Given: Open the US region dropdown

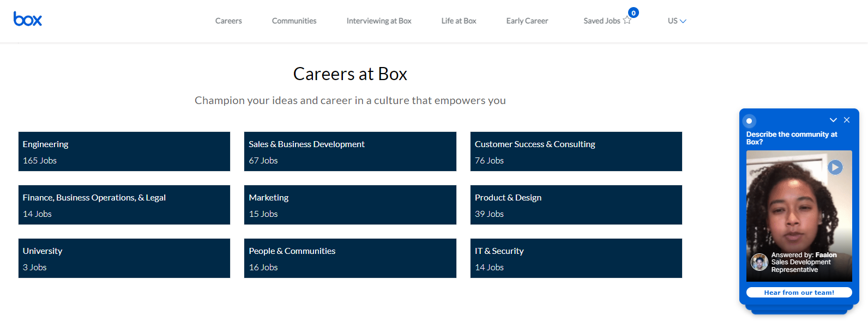Looking at the screenshot, I should [677, 21].
